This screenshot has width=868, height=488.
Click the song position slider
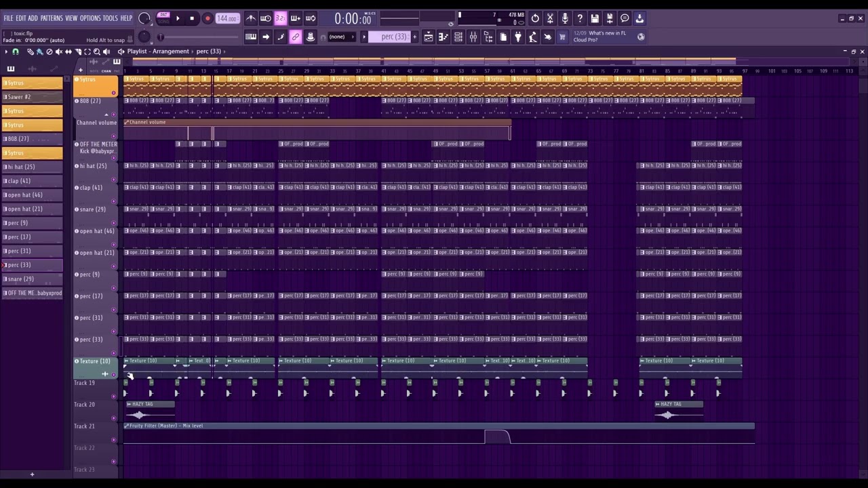click(x=200, y=37)
